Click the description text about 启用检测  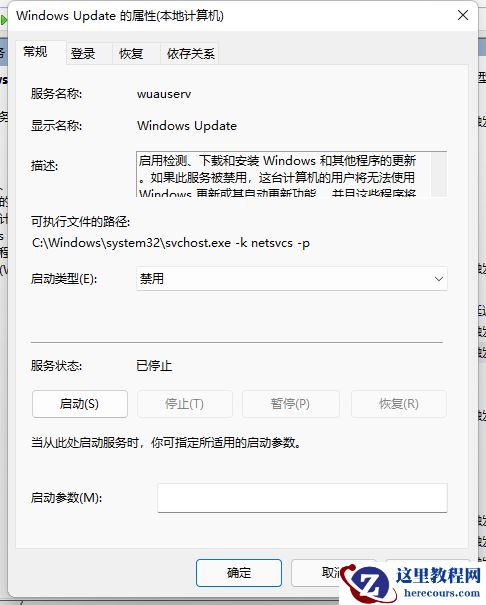277,174
